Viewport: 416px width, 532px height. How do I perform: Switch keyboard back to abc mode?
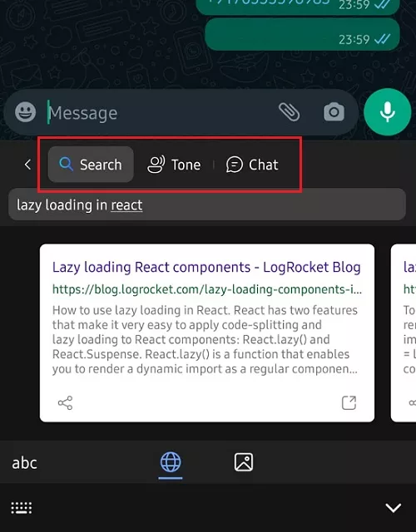tap(24, 463)
